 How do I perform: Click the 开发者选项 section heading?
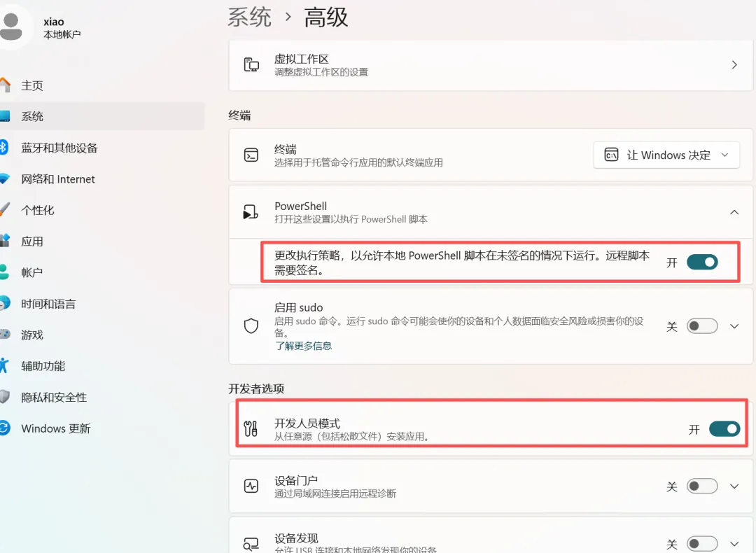click(x=256, y=388)
